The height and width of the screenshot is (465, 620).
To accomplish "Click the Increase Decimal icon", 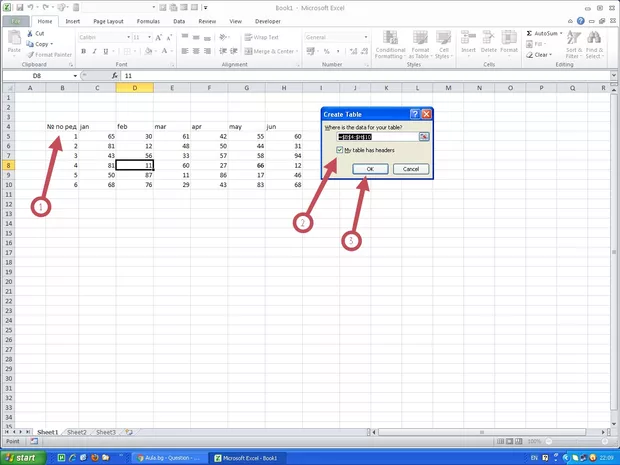I will 353,51.
